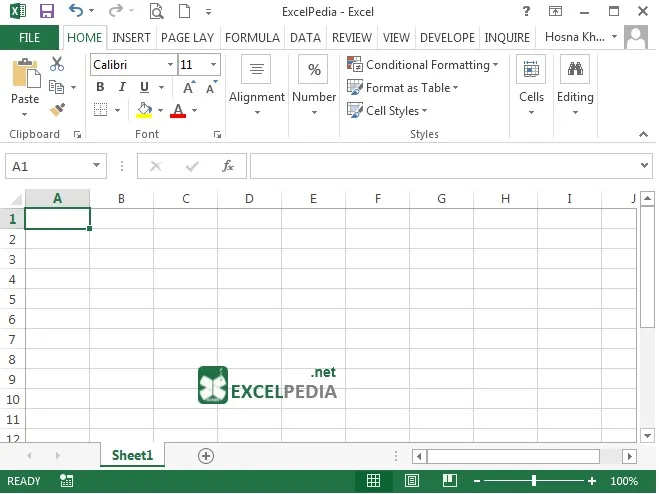Open Format as Table gallery
Image resolution: width=659 pixels, height=494 pixels.
pyautogui.click(x=403, y=87)
